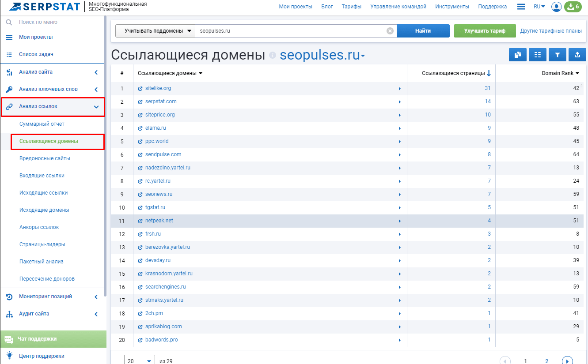
Task: Click the Чат поддержки chat icon
Action: 9,339
